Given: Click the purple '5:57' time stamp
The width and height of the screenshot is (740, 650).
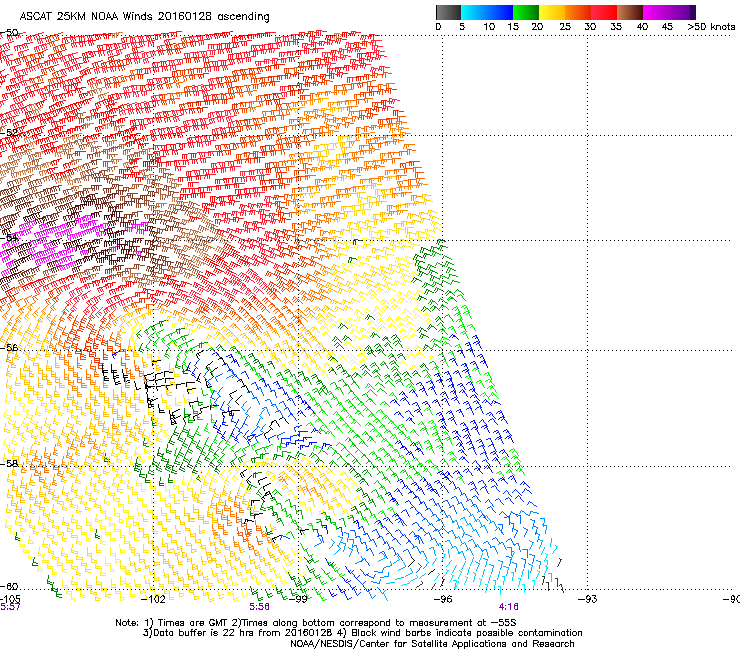Looking at the screenshot, I should point(10,607).
